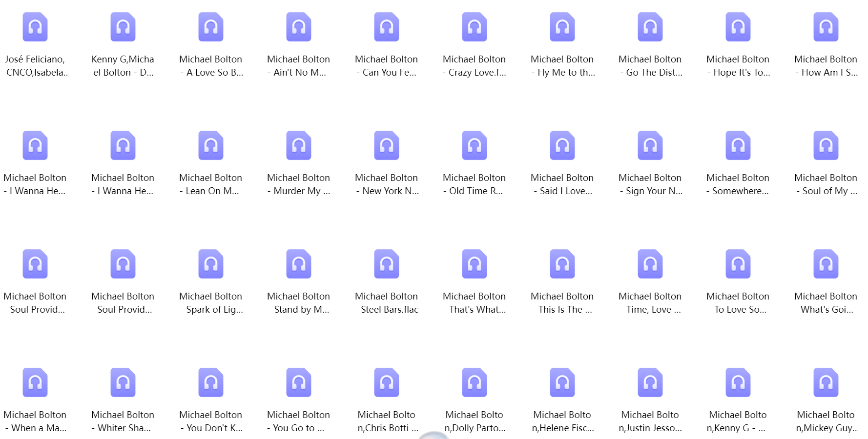Viewport: 868px width, 439px height.
Task: Click the 'Soul of My ...' audio file icon
Action: [x=826, y=145]
